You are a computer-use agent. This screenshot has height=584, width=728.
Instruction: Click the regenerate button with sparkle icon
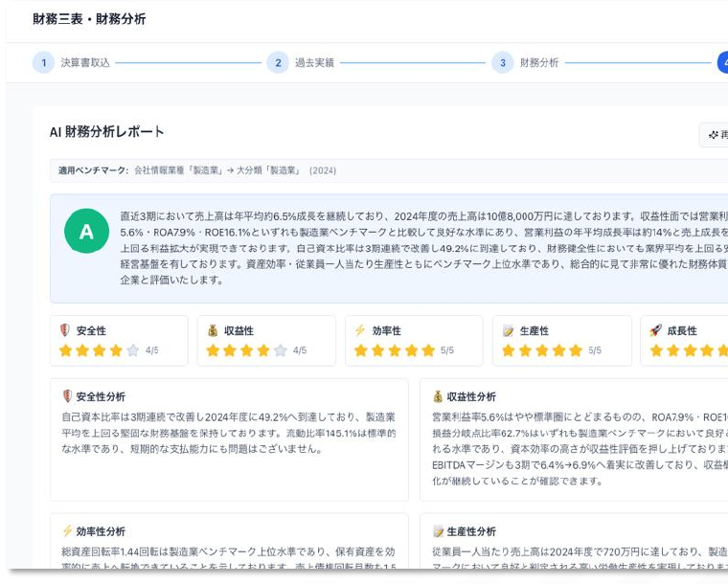(x=715, y=135)
